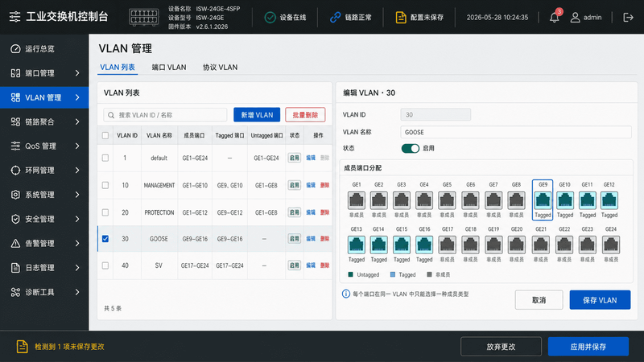The height and width of the screenshot is (362, 644).
Task: Open the notification bell icon
Action: [x=554, y=17]
